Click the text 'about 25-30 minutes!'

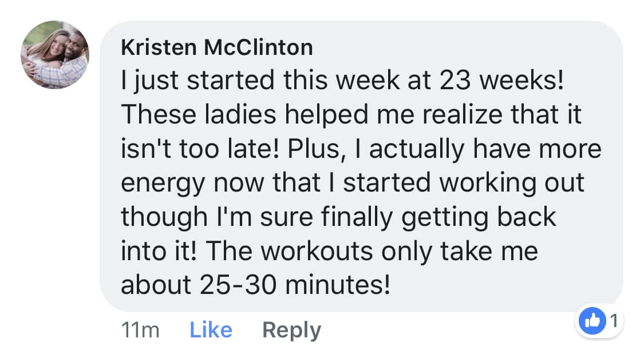(255, 285)
